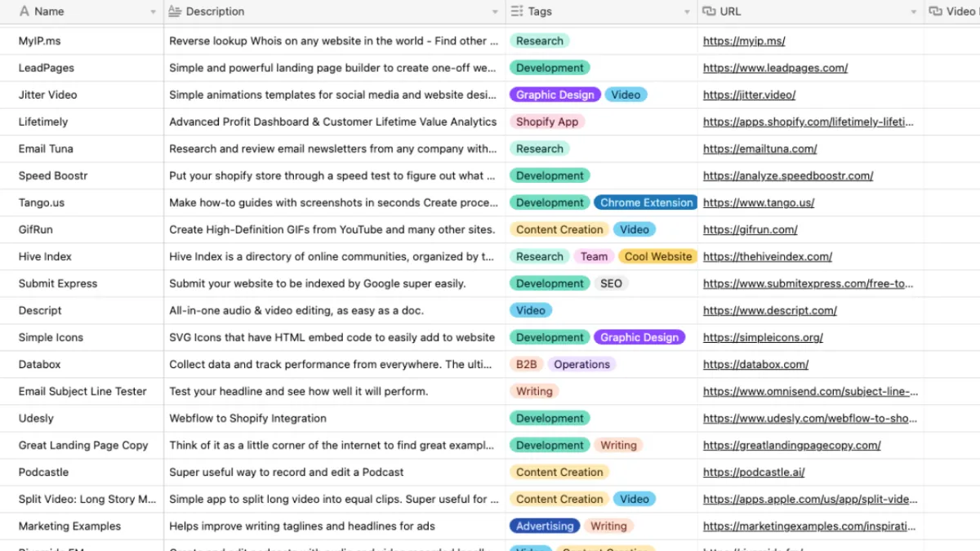Click the Writing tag for Email Subject Line Tester
This screenshot has width=980, height=551.
click(x=534, y=391)
